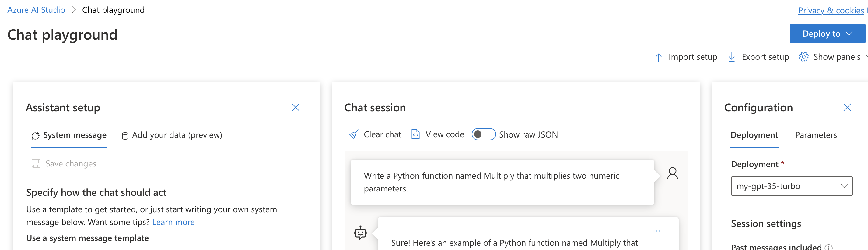
Task: Click the Clear chat broom icon
Action: [354, 135]
